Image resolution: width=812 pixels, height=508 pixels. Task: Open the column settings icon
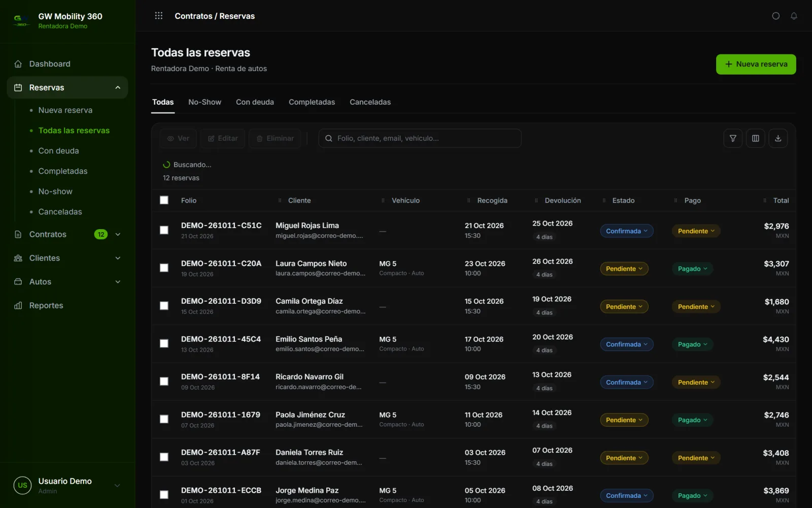(755, 138)
